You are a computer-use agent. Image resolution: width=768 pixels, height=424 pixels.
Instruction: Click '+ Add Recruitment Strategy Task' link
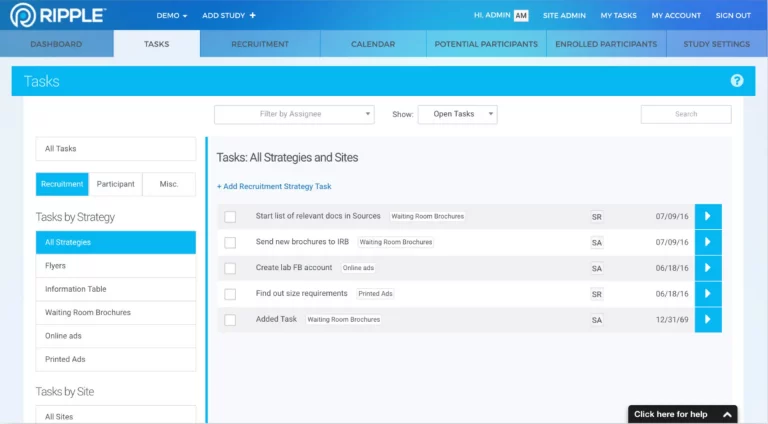pyautogui.click(x=274, y=186)
